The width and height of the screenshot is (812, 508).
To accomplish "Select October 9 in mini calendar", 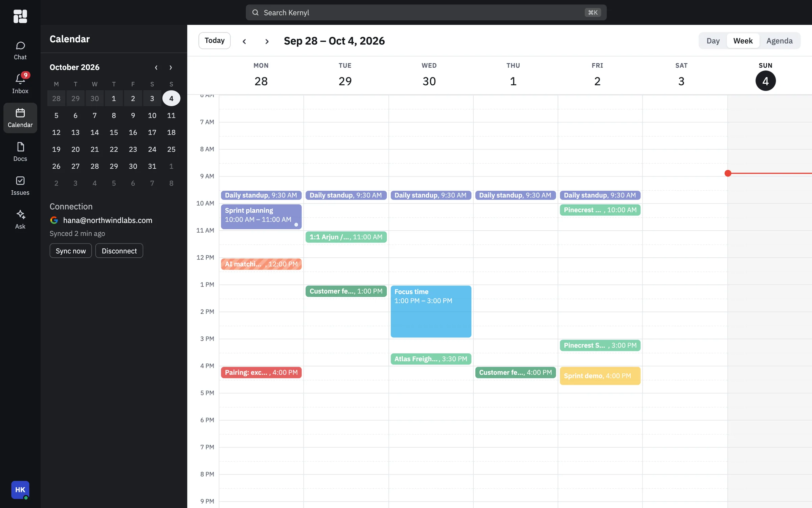I will 133,115.
